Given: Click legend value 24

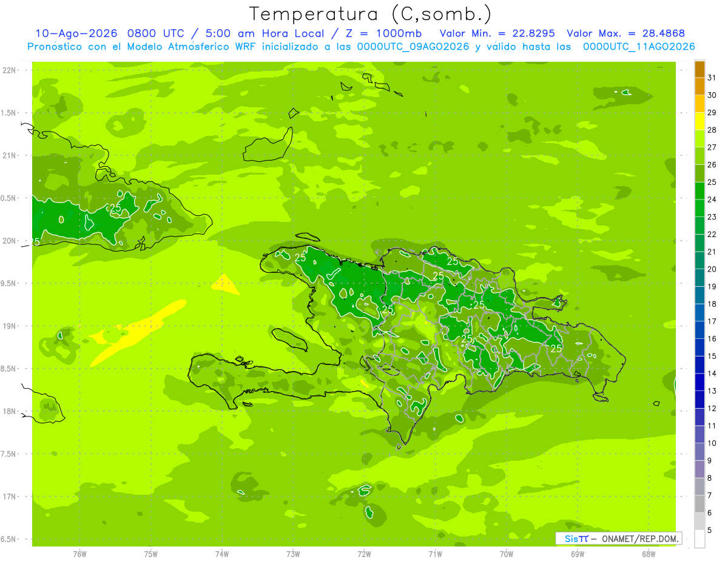Looking at the screenshot, I should pos(712,199).
